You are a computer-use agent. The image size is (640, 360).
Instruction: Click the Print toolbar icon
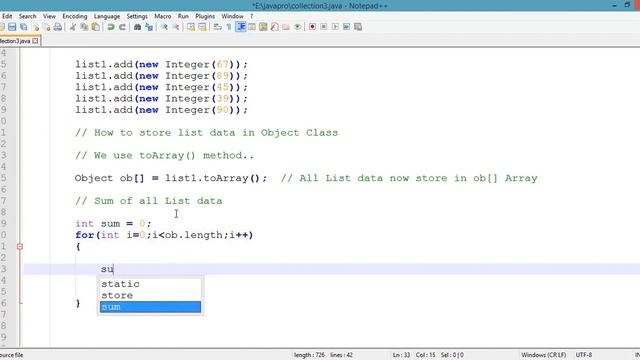58,27
